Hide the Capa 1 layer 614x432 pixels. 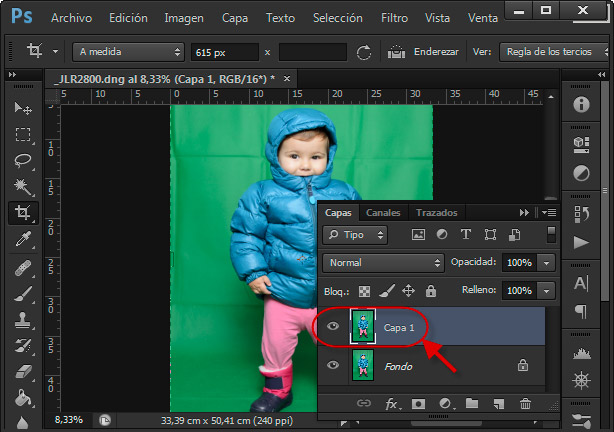333,326
